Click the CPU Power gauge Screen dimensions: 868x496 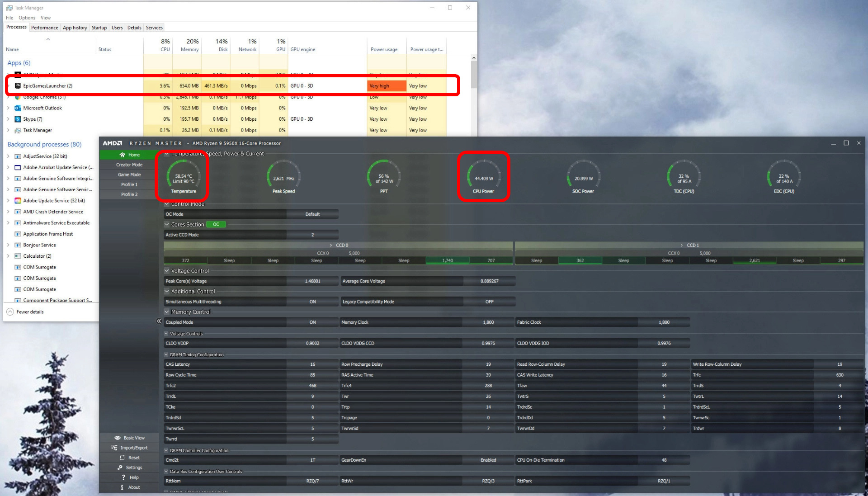[x=483, y=176]
